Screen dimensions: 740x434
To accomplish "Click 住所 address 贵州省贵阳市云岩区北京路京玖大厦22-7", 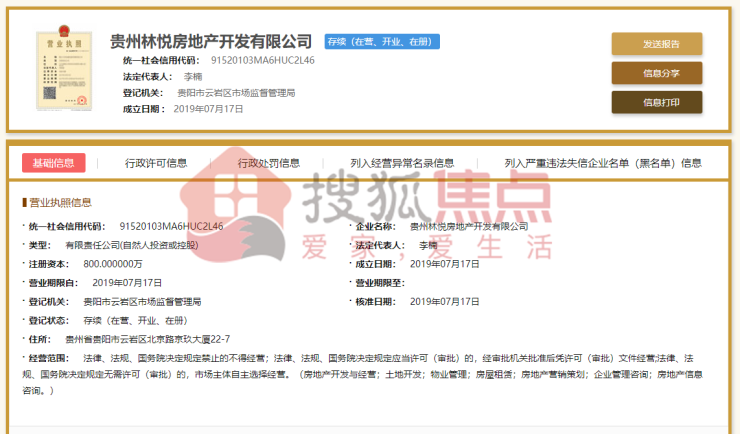I will pyautogui.click(x=147, y=339).
